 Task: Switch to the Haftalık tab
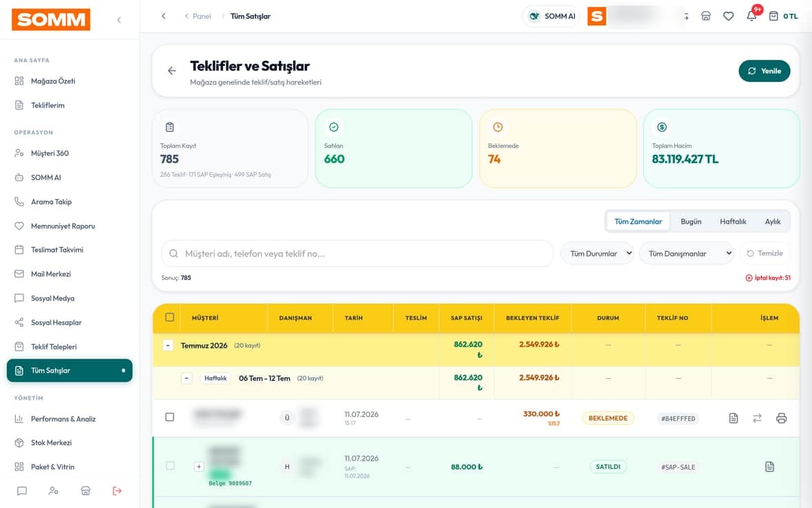733,222
